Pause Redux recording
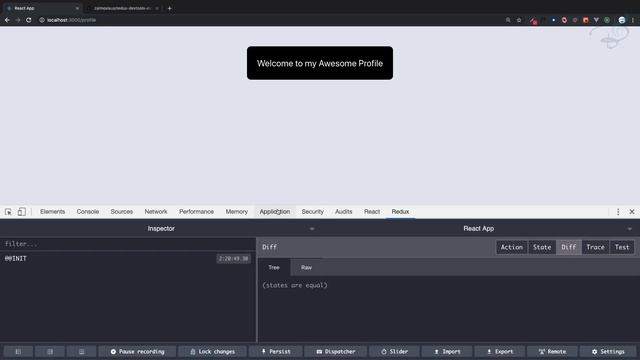Viewport: 640px width, 360px height. click(138, 351)
